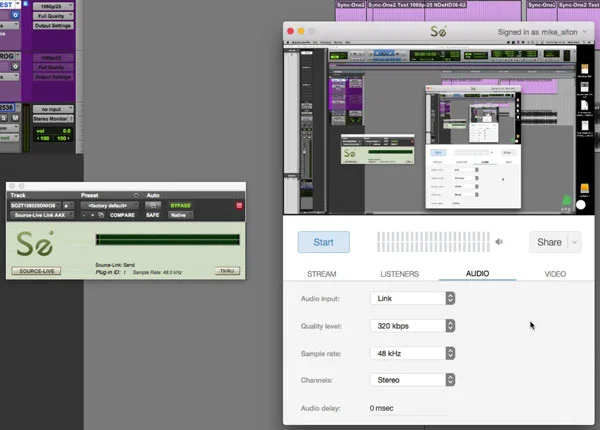Click the right pan value 100>
Image resolution: width=600 pixels, height=430 pixels.
pyautogui.click(x=64, y=138)
